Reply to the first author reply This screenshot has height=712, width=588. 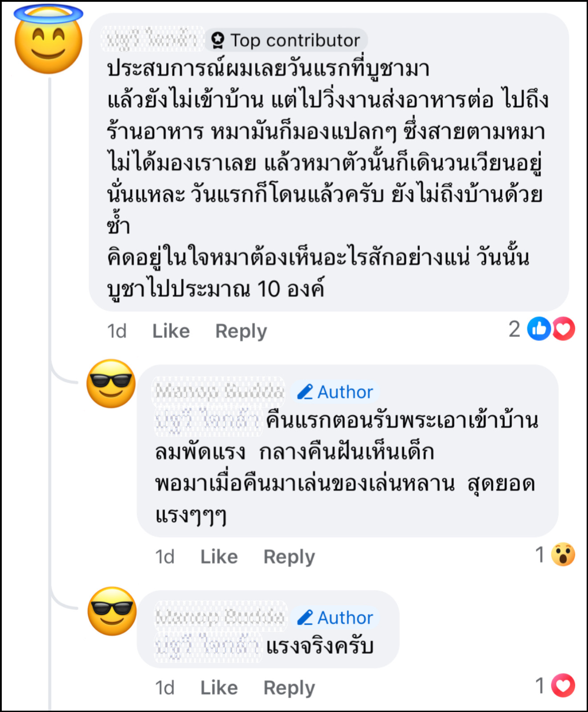(x=289, y=557)
